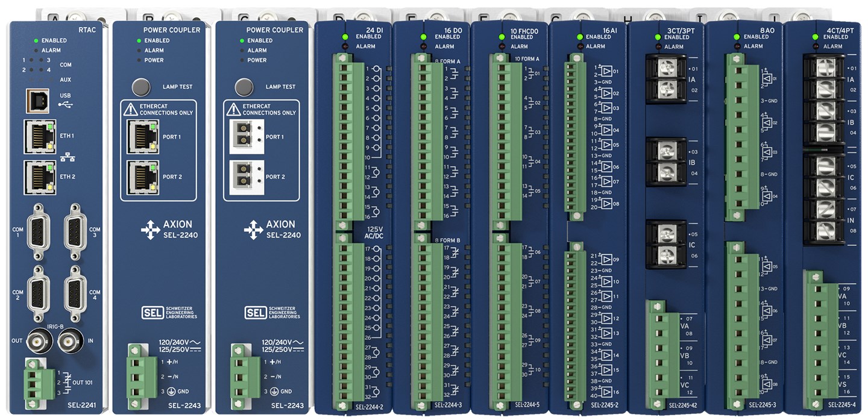Push LAMP TEST on the RJ45 power coupler
Screen dimensions: 868x420
coord(141,86)
